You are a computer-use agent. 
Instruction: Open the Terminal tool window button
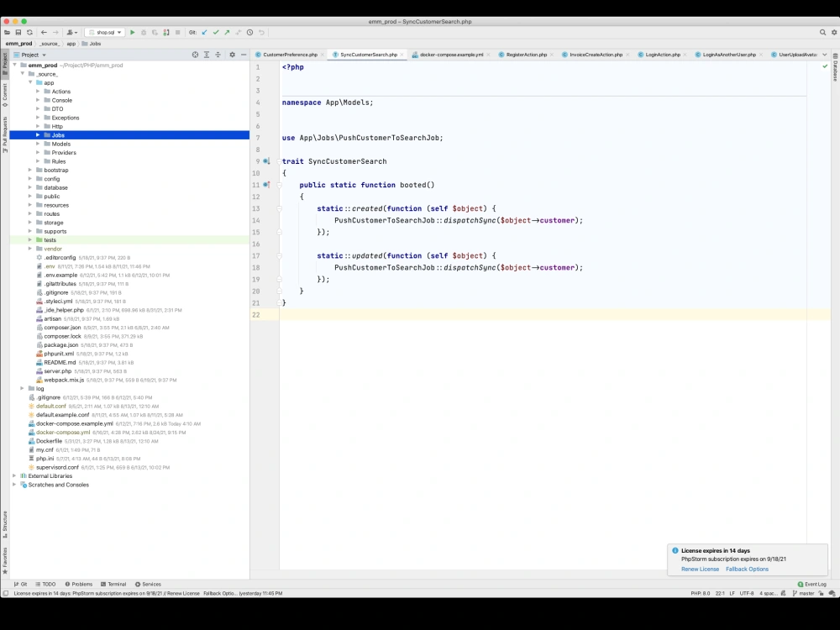pyautogui.click(x=113, y=584)
